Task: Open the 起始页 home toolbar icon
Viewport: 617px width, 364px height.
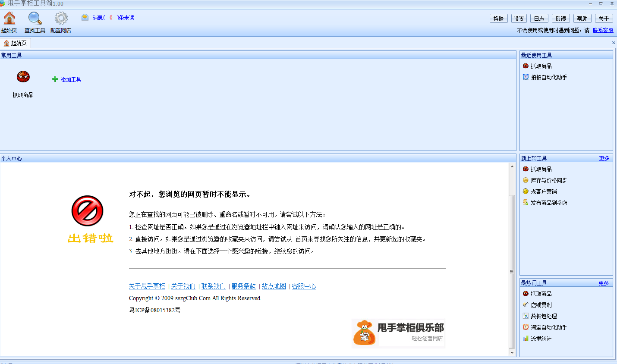Action: click(9, 18)
